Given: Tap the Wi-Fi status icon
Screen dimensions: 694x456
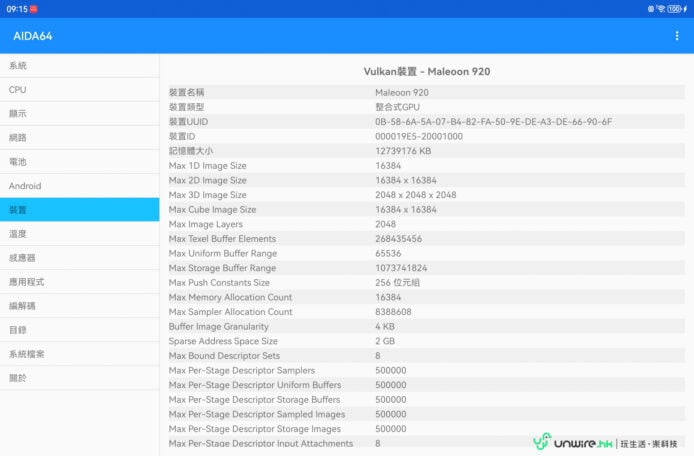Looking at the screenshot, I should (661, 9).
